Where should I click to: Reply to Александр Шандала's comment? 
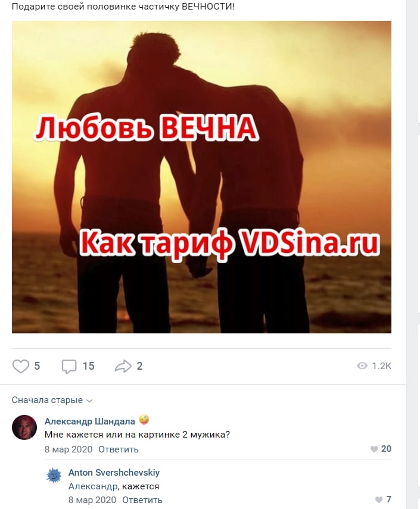(118, 449)
